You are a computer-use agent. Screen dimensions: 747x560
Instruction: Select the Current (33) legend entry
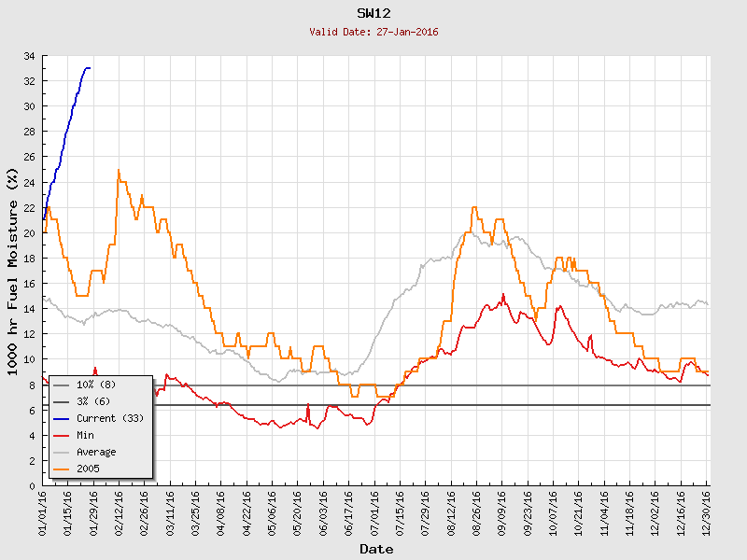point(109,418)
